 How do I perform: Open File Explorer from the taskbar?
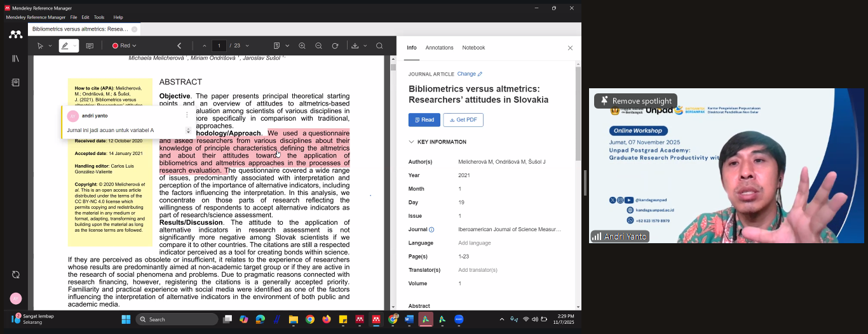point(294,319)
